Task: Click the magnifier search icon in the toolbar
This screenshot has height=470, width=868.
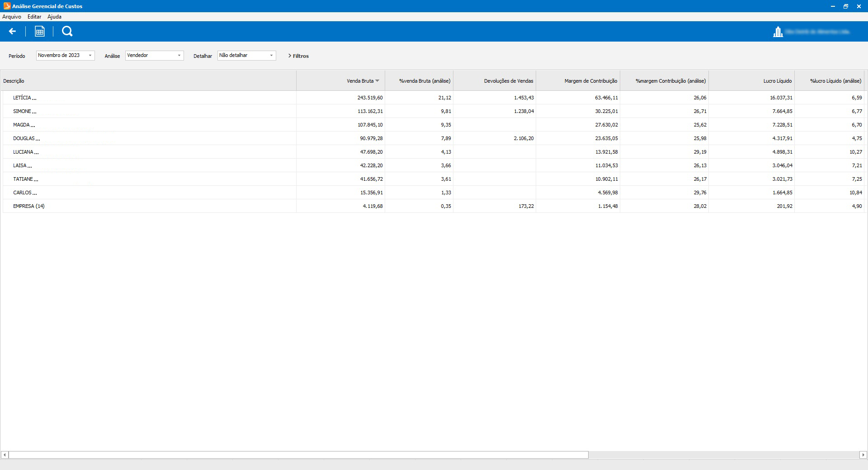Action: pos(67,31)
